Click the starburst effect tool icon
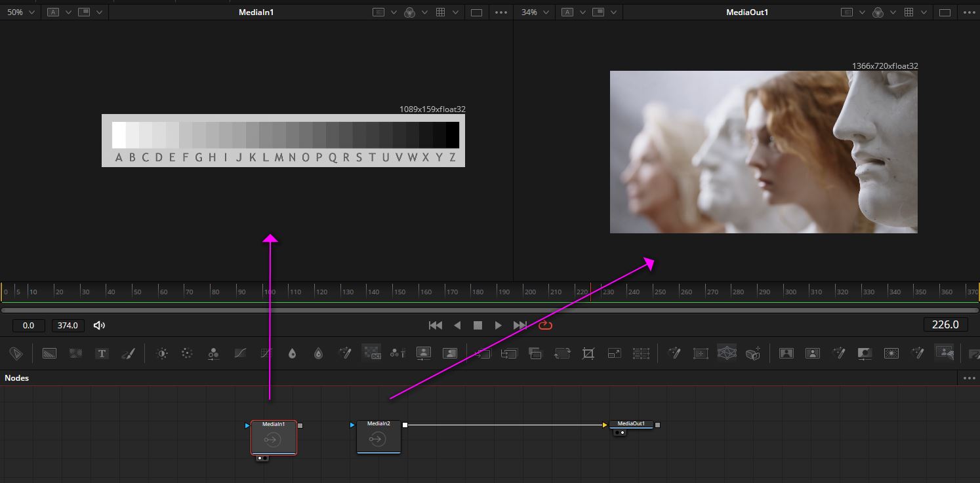Image resolution: width=980 pixels, height=483 pixels. [891, 353]
